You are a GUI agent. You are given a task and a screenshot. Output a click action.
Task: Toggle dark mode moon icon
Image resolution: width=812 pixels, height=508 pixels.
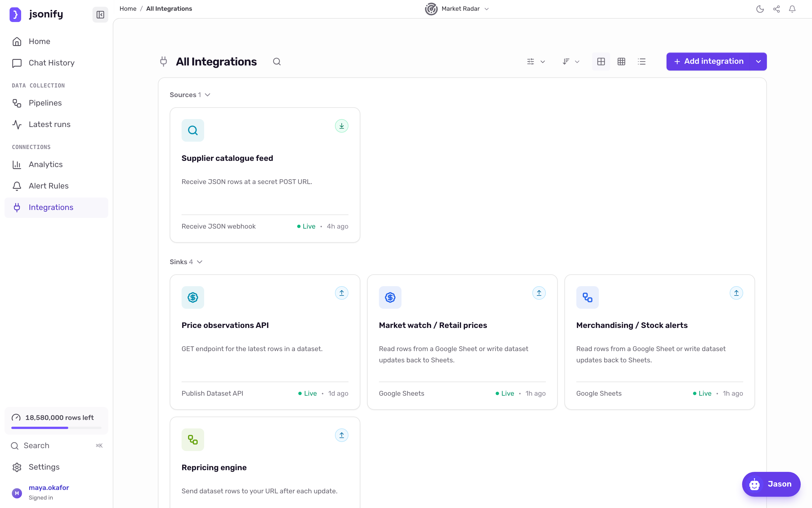pyautogui.click(x=760, y=9)
